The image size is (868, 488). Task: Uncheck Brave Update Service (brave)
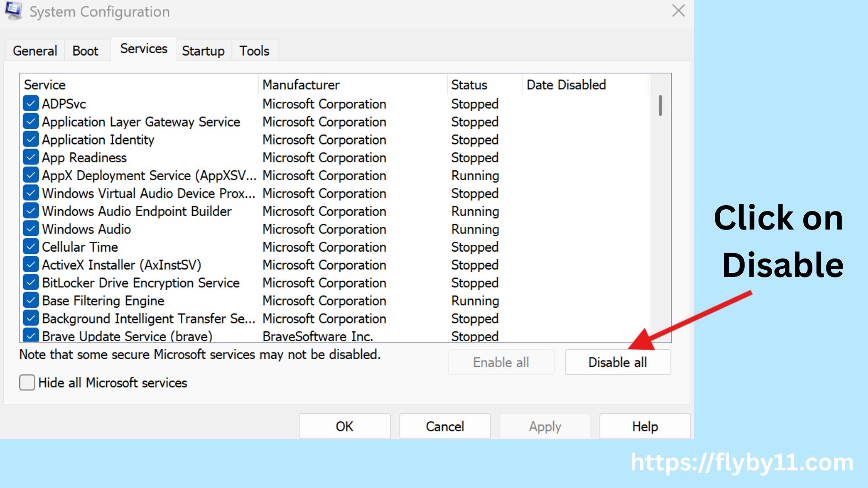pyautogui.click(x=30, y=335)
